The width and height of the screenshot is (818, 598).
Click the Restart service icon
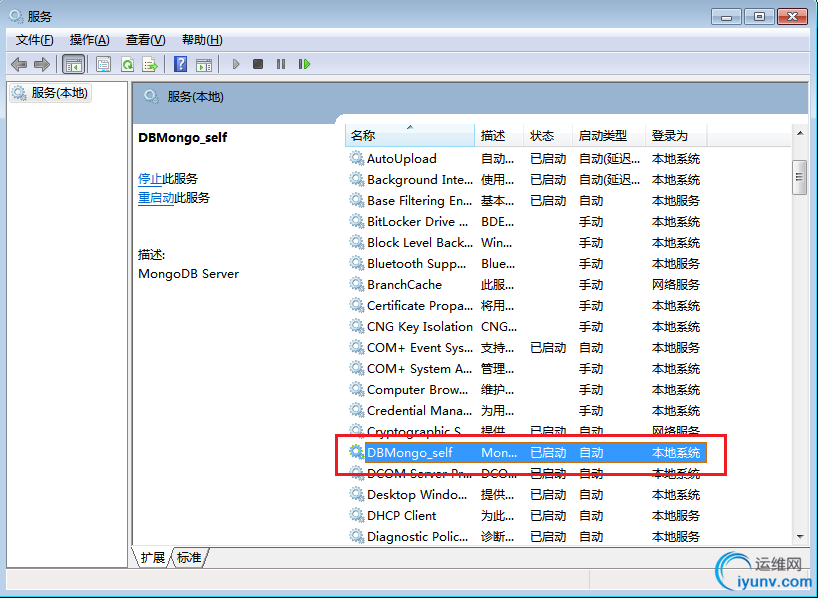coord(304,64)
